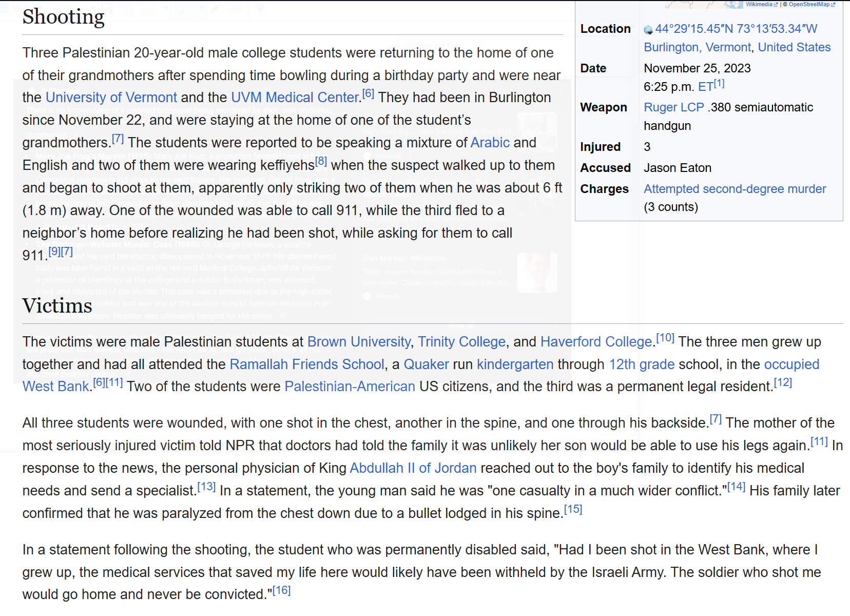Click the date 'November 25, 2023'

[698, 68]
